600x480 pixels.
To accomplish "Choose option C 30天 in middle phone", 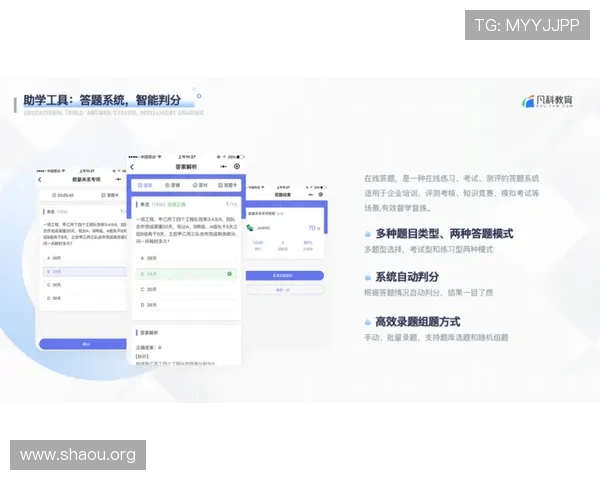I will [186, 289].
